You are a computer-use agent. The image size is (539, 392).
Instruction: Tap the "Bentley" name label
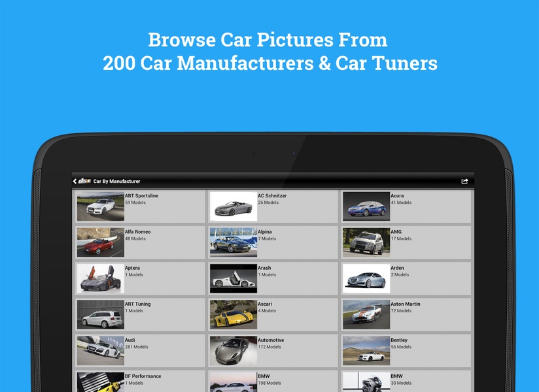tap(399, 340)
